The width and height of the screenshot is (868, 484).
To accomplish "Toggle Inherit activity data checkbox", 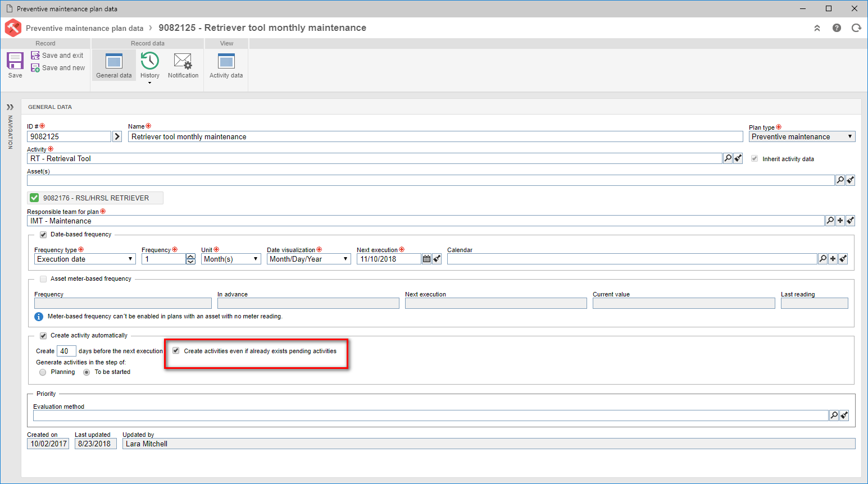I will (x=755, y=159).
